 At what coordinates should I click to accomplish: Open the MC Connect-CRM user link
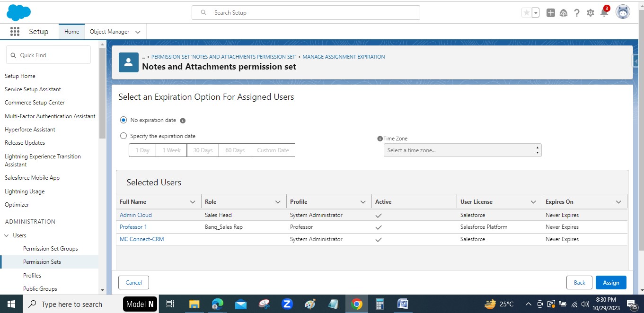point(142,239)
